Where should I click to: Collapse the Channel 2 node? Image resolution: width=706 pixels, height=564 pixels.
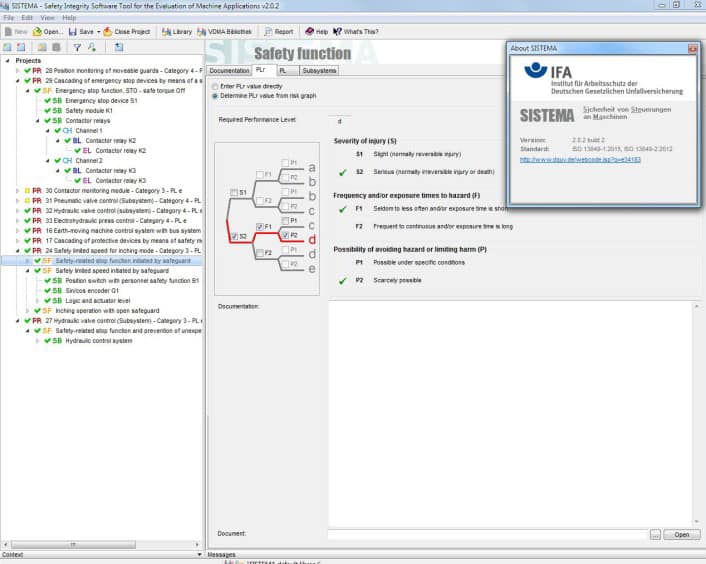47,161
